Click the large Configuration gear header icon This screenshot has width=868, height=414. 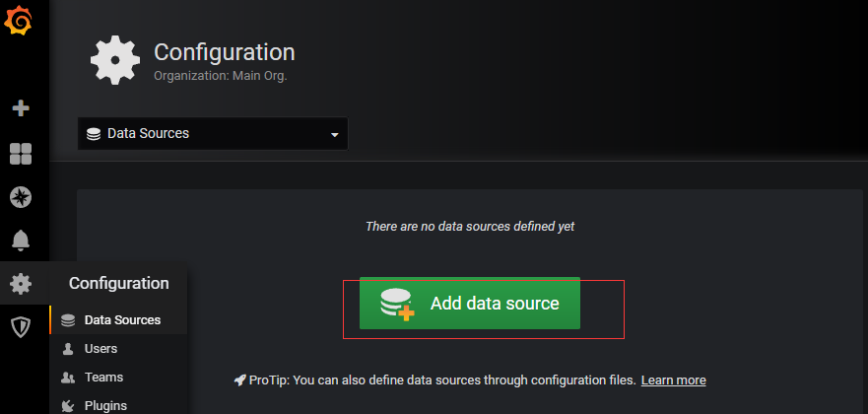pyautogui.click(x=114, y=59)
